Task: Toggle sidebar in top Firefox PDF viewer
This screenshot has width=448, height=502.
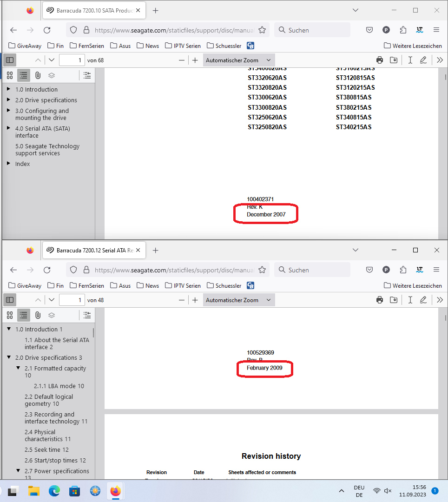Action: click(x=10, y=60)
